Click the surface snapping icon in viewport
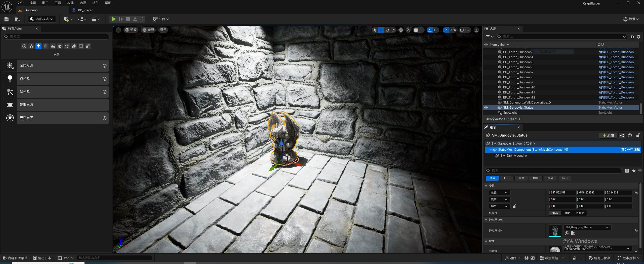 tap(408, 30)
